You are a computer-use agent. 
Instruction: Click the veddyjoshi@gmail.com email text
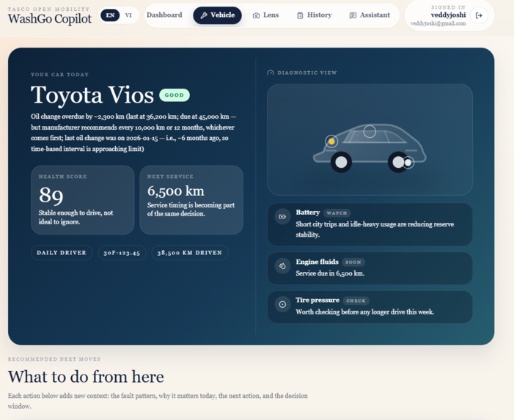click(438, 23)
